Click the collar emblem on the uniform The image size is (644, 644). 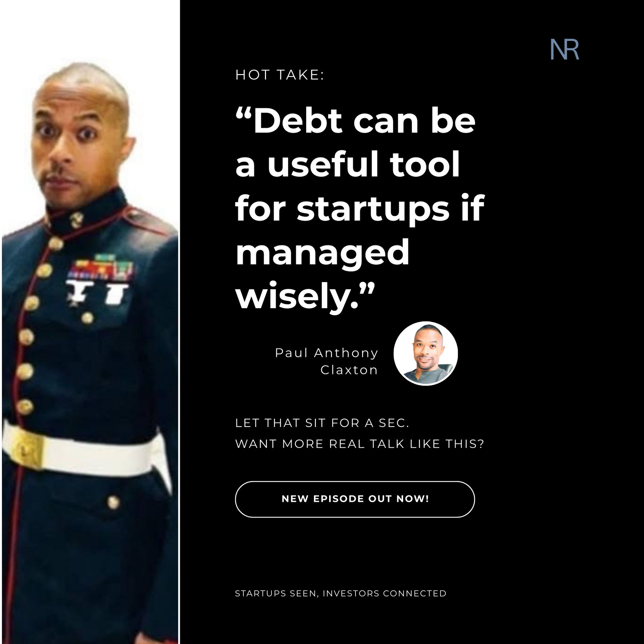pyautogui.click(x=76, y=219)
